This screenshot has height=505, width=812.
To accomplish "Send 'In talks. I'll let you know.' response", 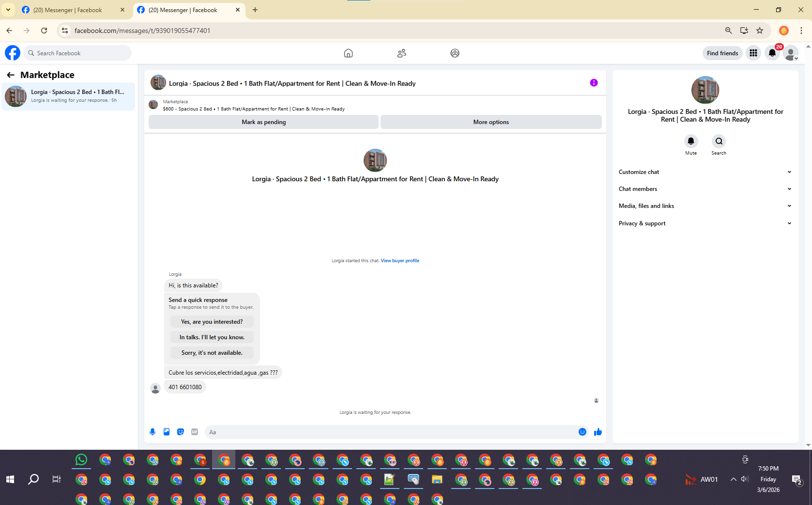I will [x=212, y=337].
